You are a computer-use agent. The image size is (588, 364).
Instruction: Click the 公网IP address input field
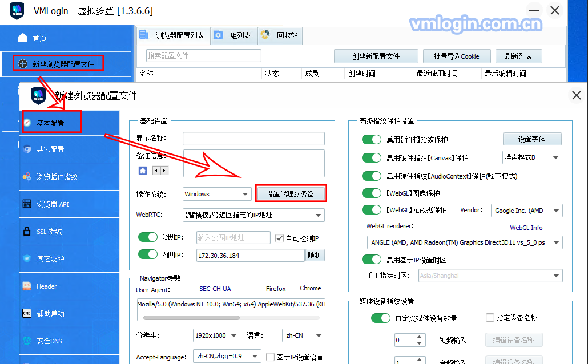coord(233,238)
